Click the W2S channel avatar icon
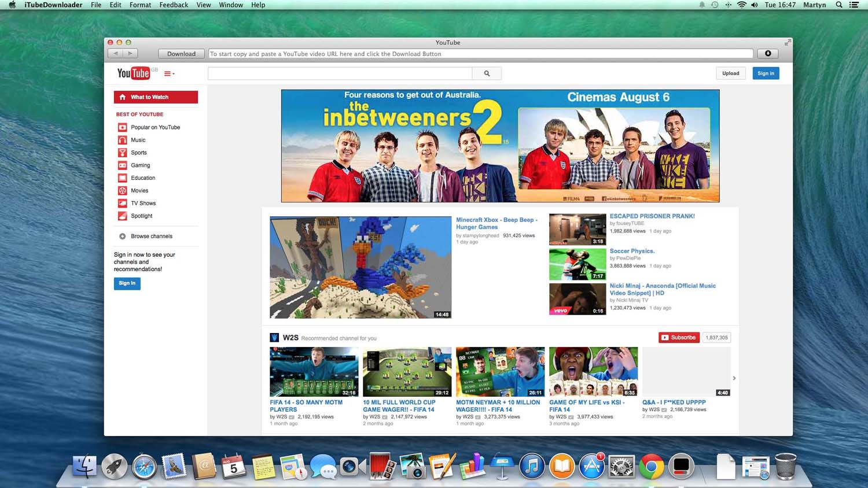 pos(274,338)
